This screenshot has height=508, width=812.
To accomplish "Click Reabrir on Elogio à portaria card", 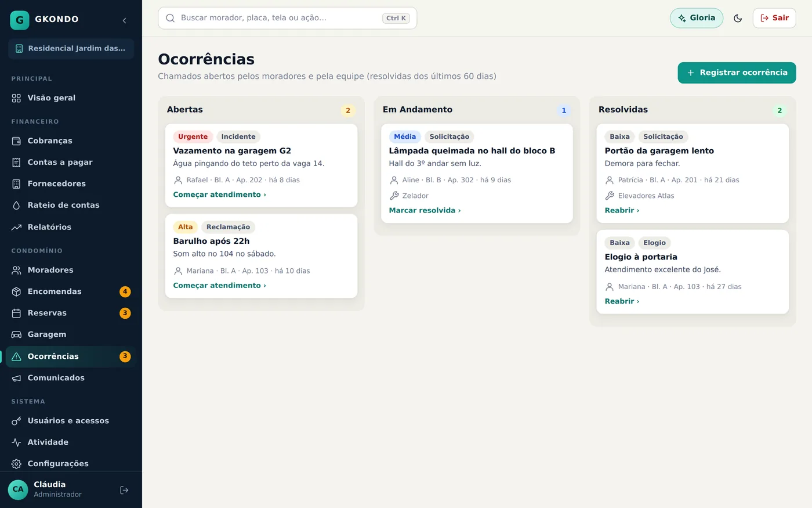I will (622, 301).
